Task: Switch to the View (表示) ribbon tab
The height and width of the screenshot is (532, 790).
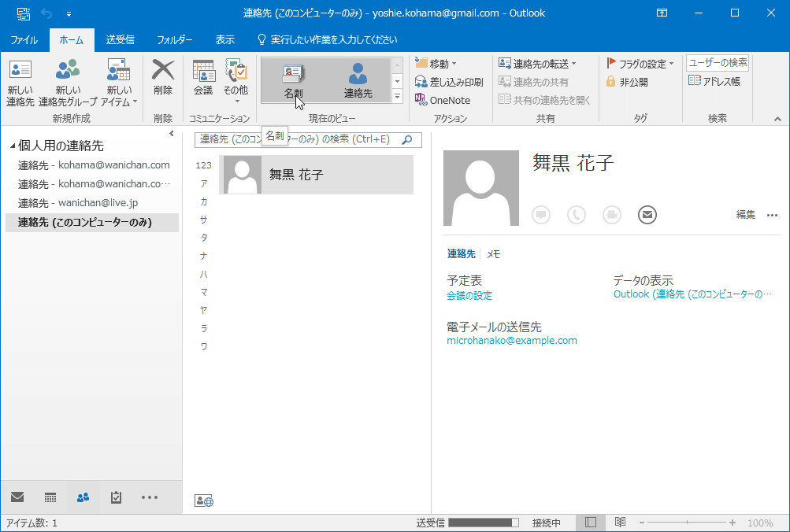Action: (x=224, y=39)
